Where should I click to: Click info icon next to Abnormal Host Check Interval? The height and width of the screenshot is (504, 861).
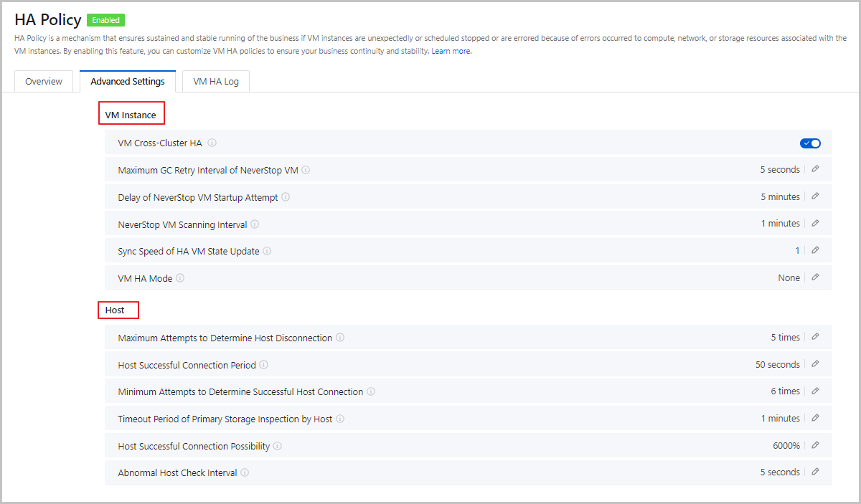click(x=245, y=472)
